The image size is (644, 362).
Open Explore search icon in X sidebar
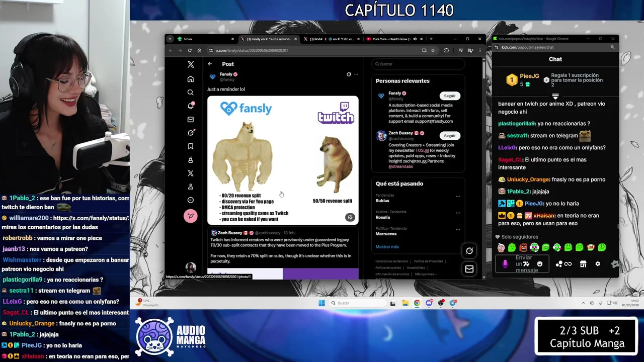coord(191,93)
